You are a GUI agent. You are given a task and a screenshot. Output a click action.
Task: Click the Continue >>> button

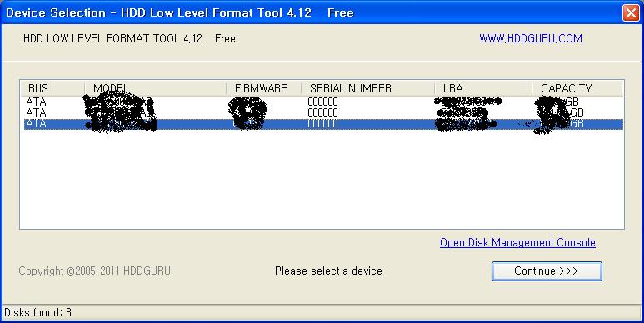click(547, 271)
